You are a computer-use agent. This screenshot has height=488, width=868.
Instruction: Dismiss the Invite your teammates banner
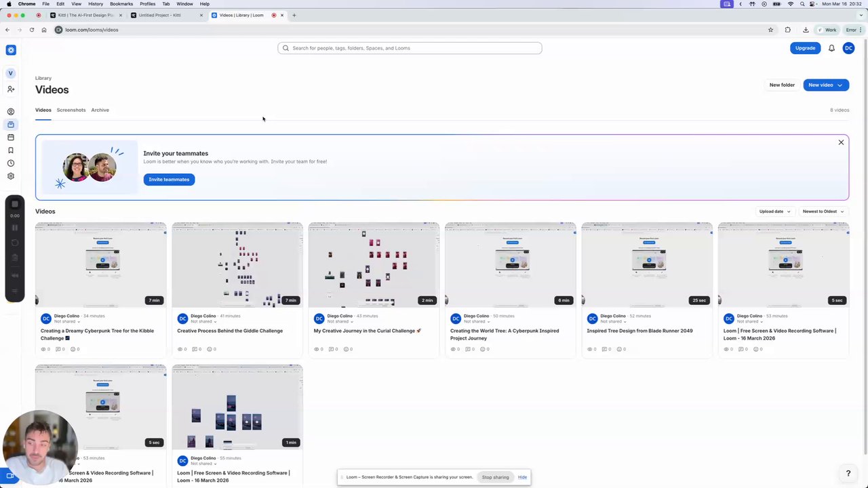click(841, 142)
